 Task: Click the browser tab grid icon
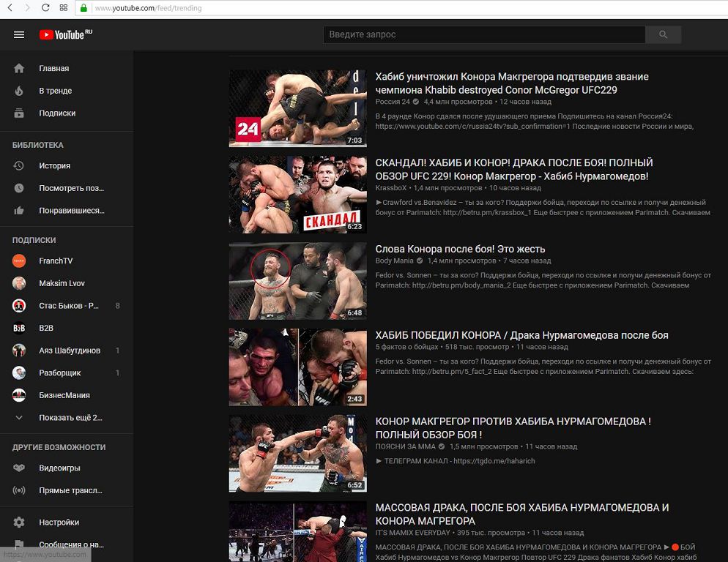pos(64,7)
